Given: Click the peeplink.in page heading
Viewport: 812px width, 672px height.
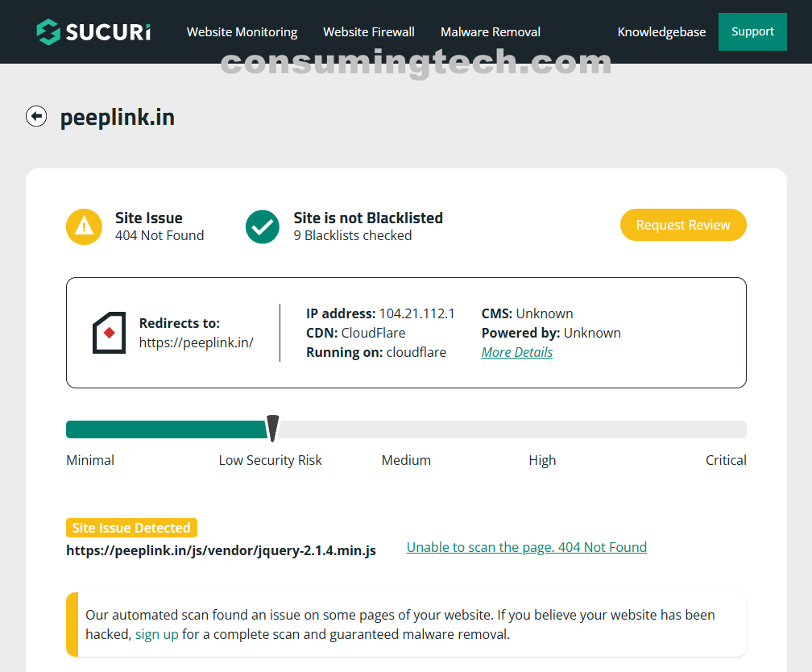Looking at the screenshot, I should pyautogui.click(x=118, y=118).
